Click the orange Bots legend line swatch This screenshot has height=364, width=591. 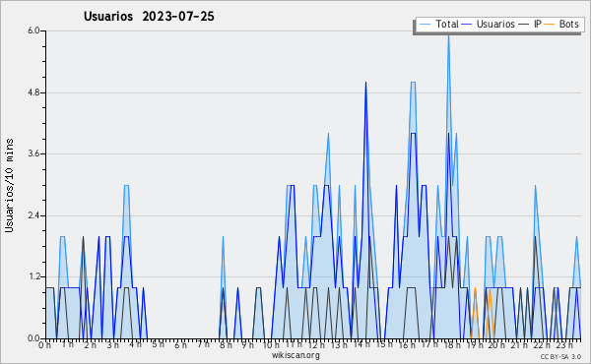click(550, 25)
